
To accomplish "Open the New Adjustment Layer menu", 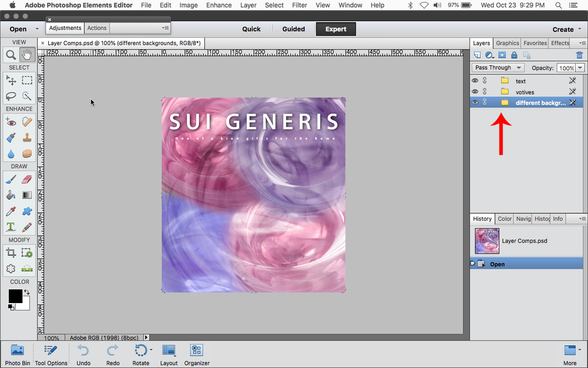I will [490, 54].
